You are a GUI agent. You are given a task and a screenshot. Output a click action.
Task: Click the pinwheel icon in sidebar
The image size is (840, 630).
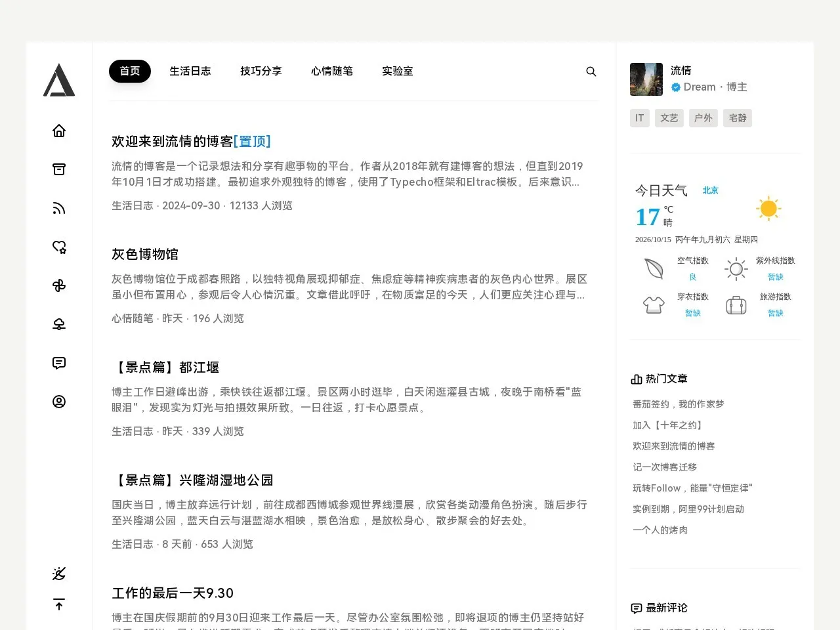(x=59, y=285)
